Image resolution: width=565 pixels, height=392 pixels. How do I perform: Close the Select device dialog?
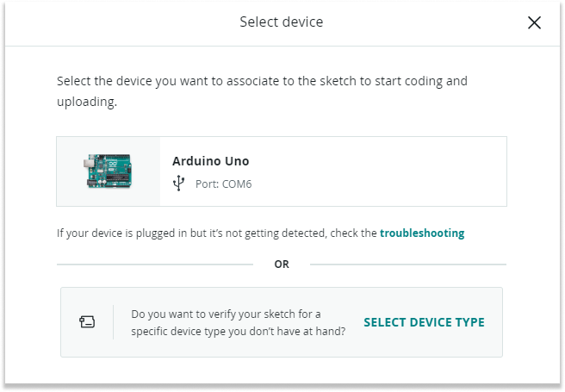[x=534, y=22]
